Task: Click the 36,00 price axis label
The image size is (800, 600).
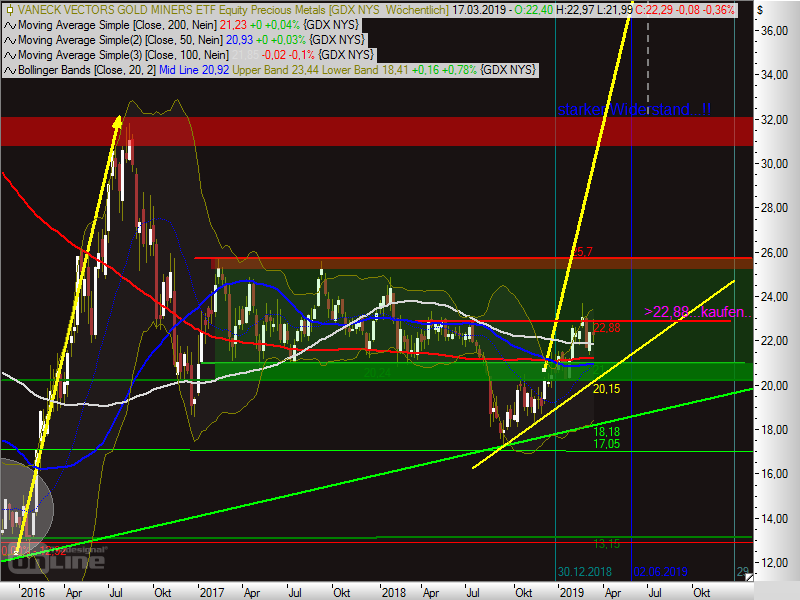Action: pos(774,31)
